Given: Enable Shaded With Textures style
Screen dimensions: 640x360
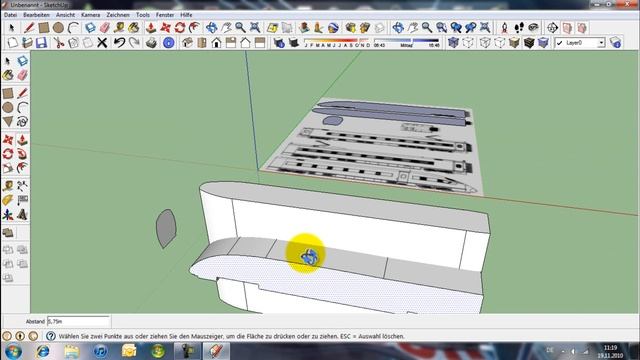Looking at the screenshot, I should 529,42.
